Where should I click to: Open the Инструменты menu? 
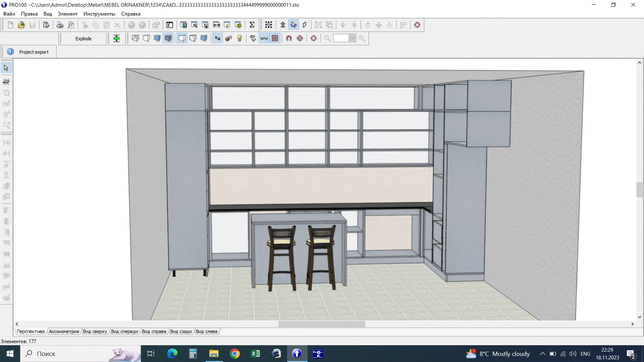pos(99,14)
